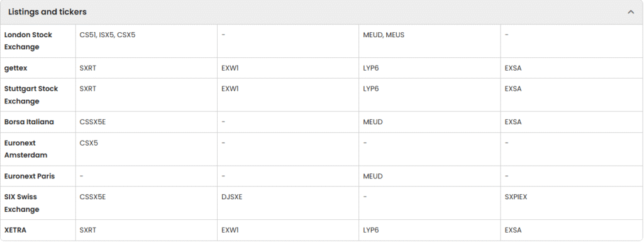Select Stuttgart Stock Exchange row label

[x=31, y=95]
